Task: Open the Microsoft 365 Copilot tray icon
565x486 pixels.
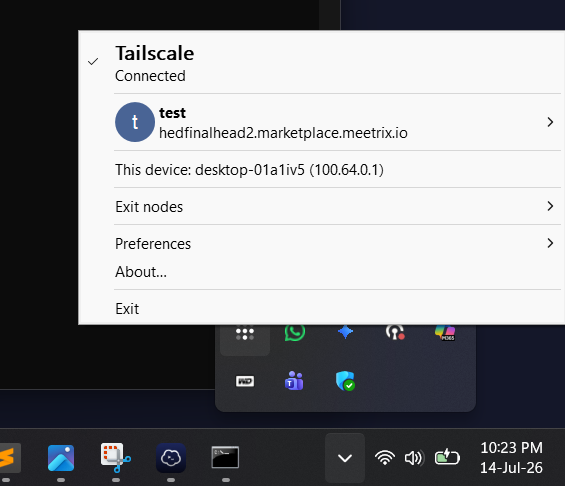Action: click(x=445, y=332)
